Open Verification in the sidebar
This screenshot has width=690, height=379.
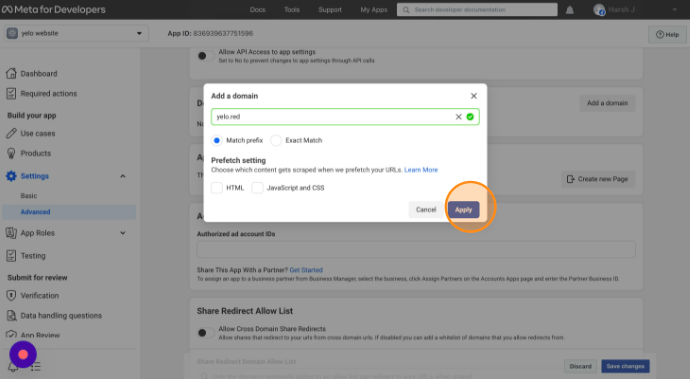pos(40,295)
